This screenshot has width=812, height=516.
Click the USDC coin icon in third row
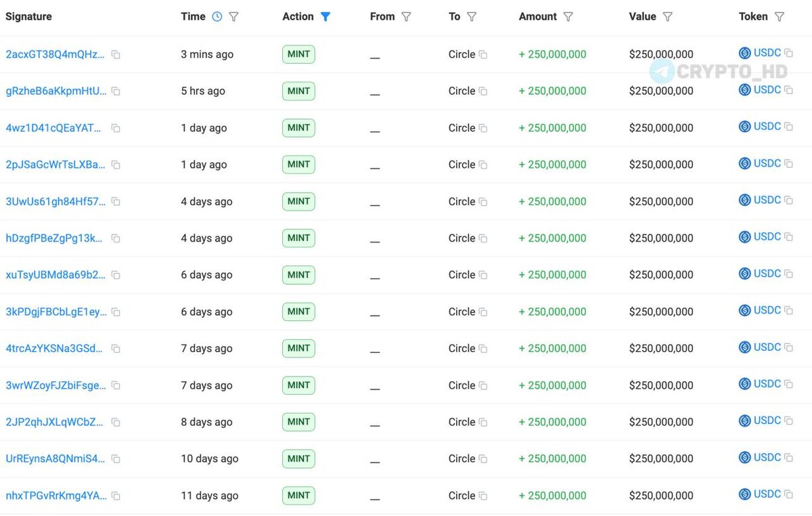tap(745, 127)
